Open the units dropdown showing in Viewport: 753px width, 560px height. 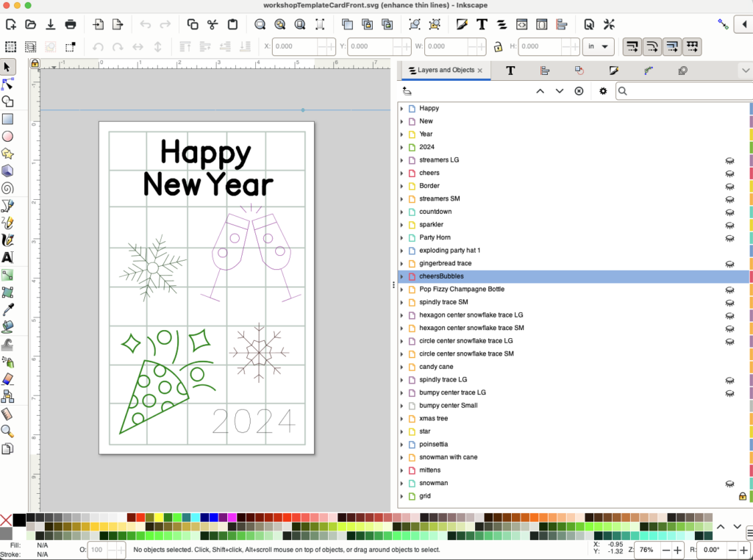(x=599, y=46)
